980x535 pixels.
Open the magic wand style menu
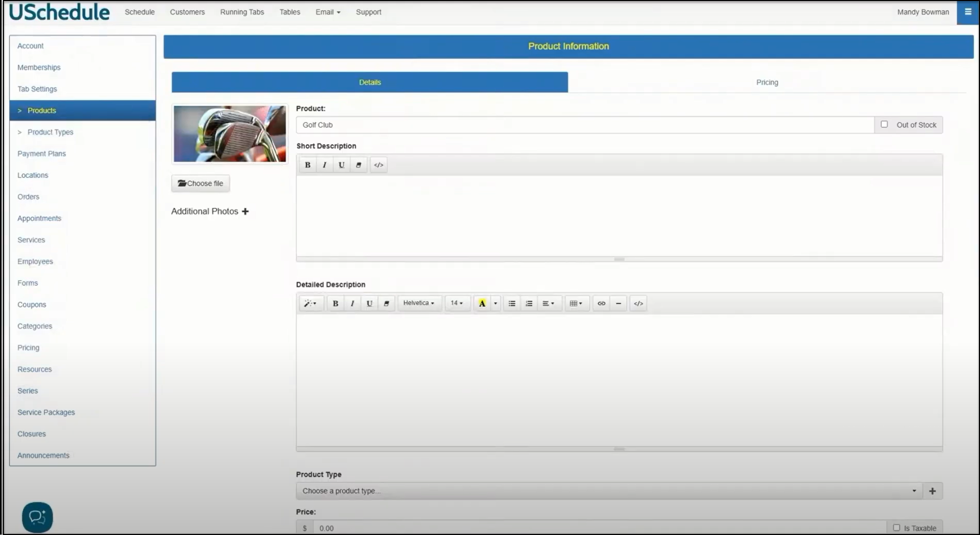(x=310, y=303)
